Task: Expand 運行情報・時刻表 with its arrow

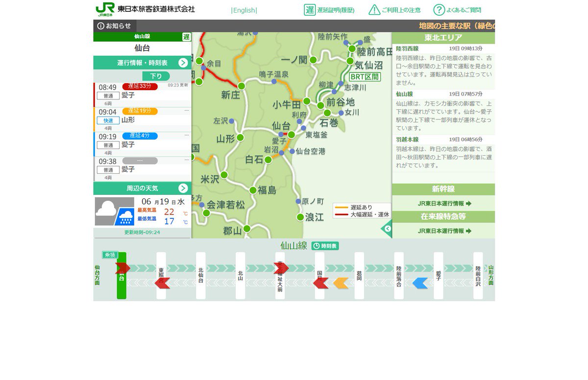Action: point(183,63)
